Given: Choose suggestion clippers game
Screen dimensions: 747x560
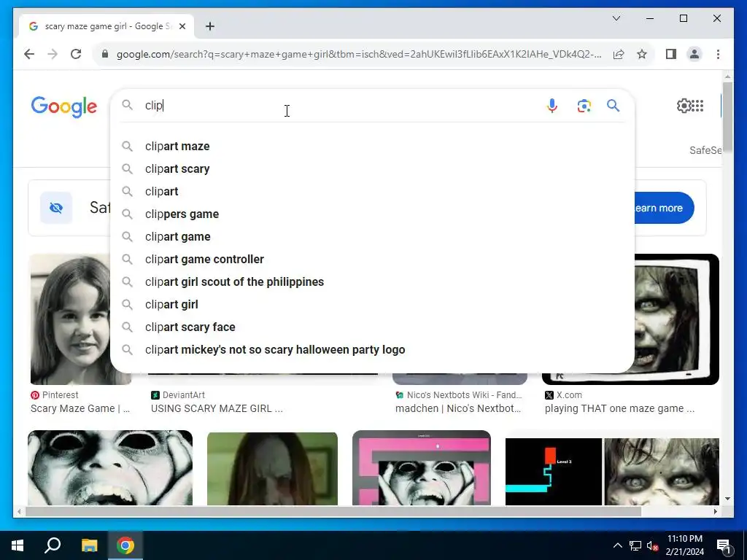Looking at the screenshot, I should tap(372, 214).
